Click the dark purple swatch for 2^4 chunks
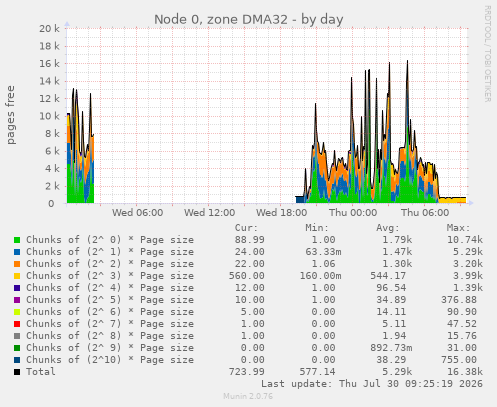This screenshot has width=497, height=407. click(x=17, y=288)
